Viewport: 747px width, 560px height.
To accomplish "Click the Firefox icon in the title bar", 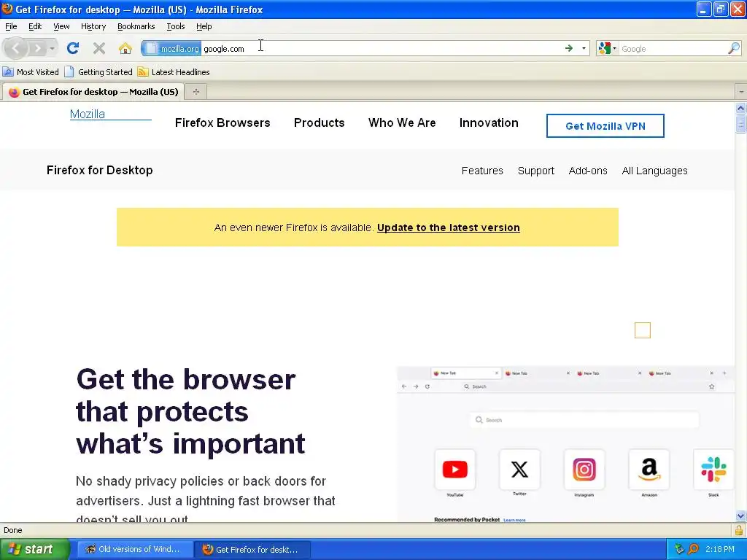I will [7, 9].
